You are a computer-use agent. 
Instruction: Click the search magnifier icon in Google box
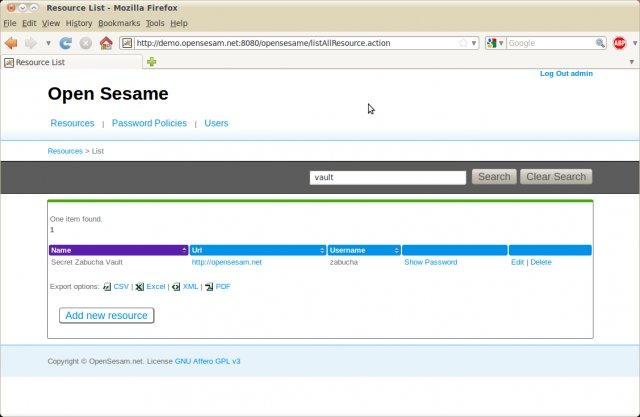tap(600, 43)
